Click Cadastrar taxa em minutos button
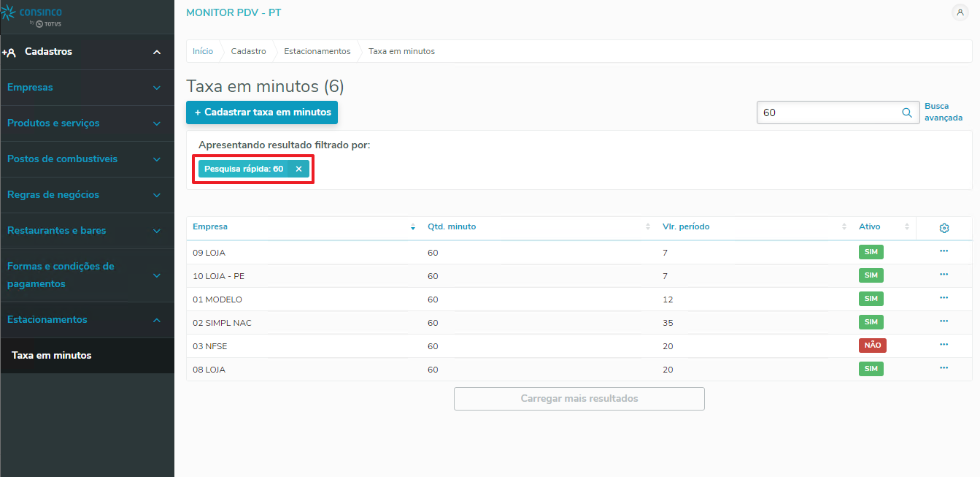The height and width of the screenshot is (477, 980). (262, 112)
